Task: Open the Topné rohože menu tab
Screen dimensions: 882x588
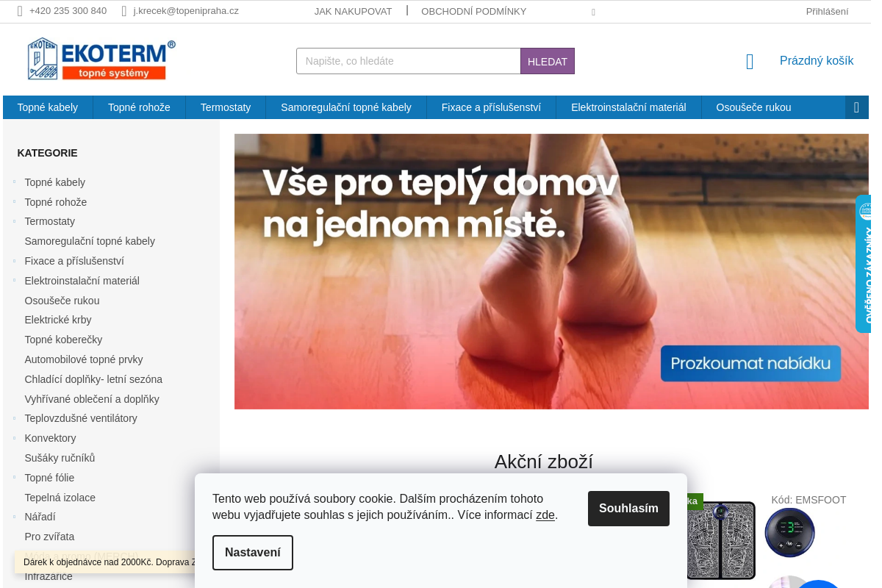Action: click(139, 107)
